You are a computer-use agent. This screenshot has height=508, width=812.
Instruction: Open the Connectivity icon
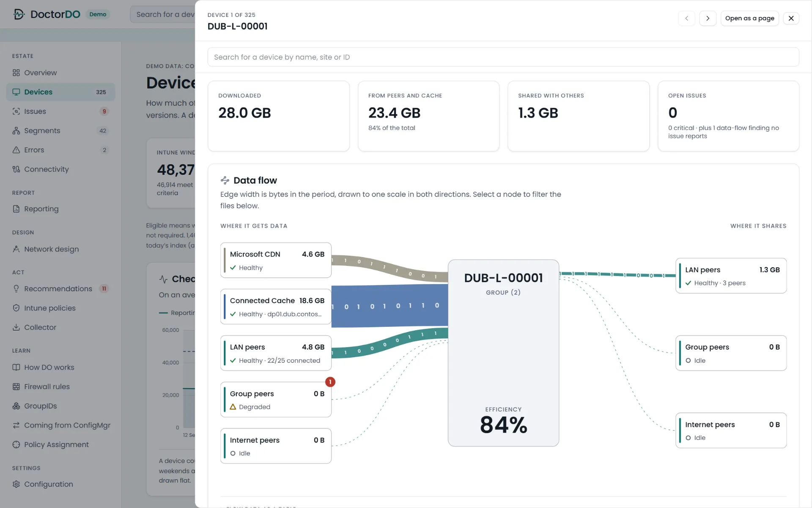pyautogui.click(x=16, y=169)
